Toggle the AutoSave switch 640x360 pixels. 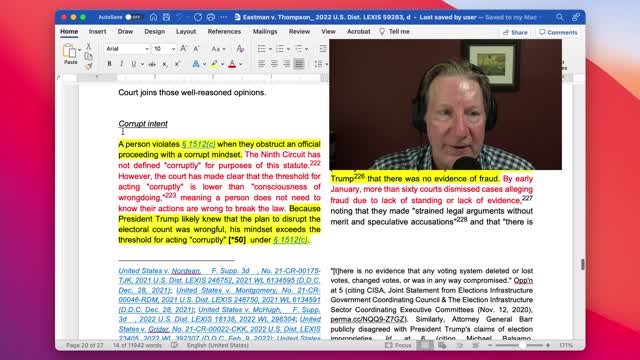click(133, 17)
